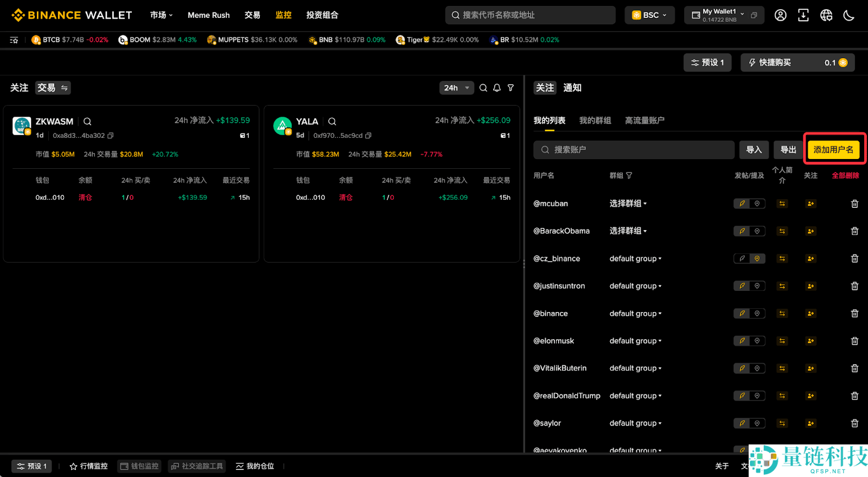The height and width of the screenshot is (477, 868).
Task: Toggle mention notifications for @BarackObama
Action: point(757,231)
